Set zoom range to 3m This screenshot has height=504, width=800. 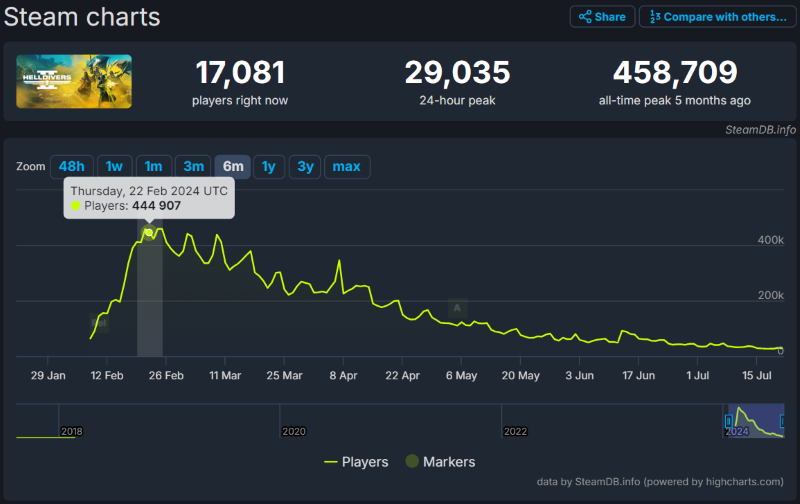tap(193, 166)
